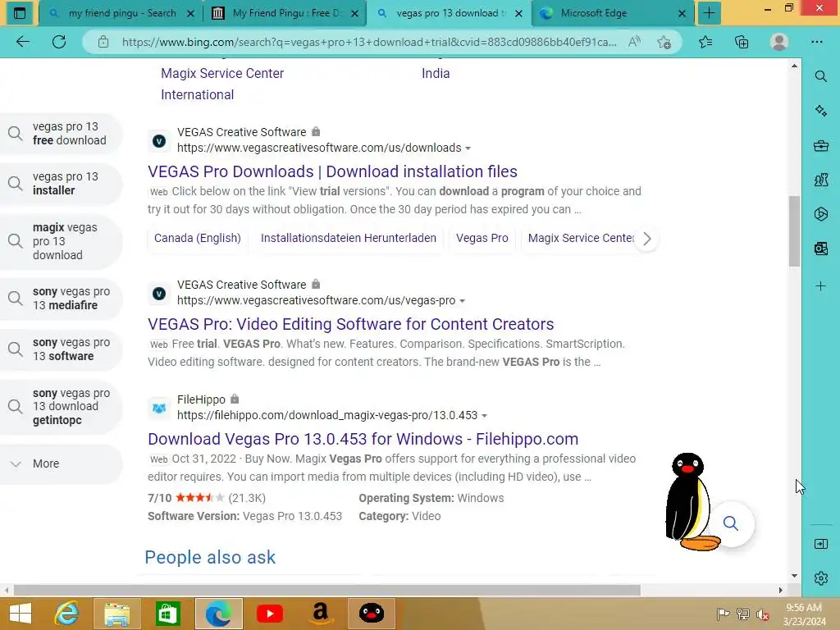
Task: Reload the Bing search page
Action: point(59,42)
